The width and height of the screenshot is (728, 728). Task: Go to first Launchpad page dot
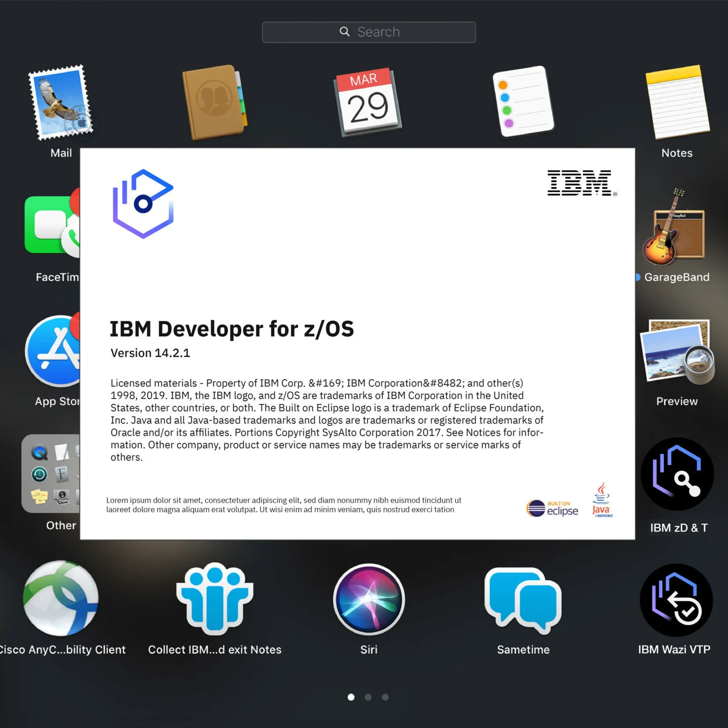351,697
